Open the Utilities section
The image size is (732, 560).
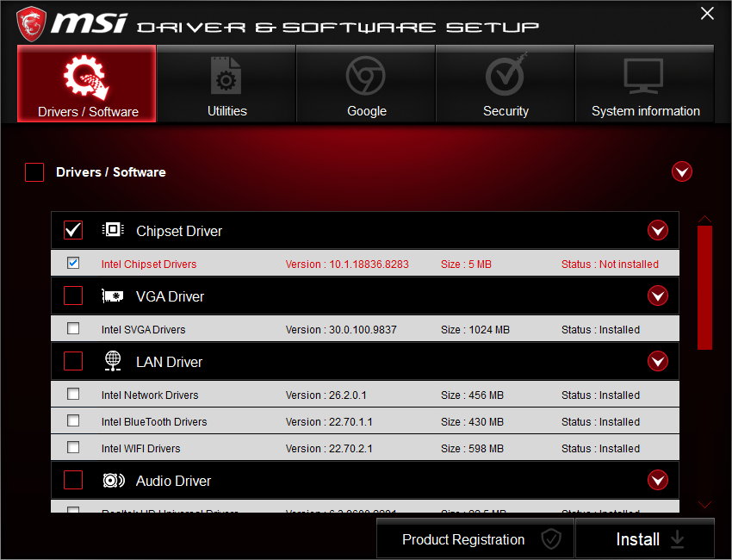pos(226,76)
